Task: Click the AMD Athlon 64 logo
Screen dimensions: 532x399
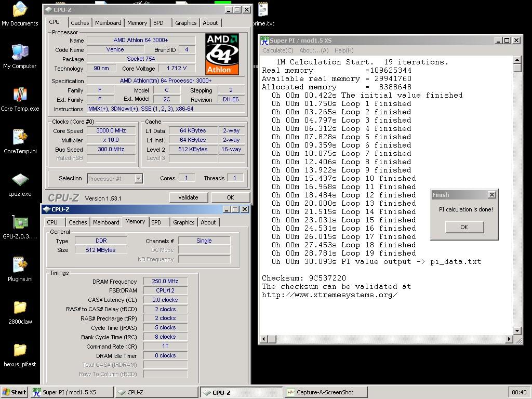Action: click(x=222, y=54)
